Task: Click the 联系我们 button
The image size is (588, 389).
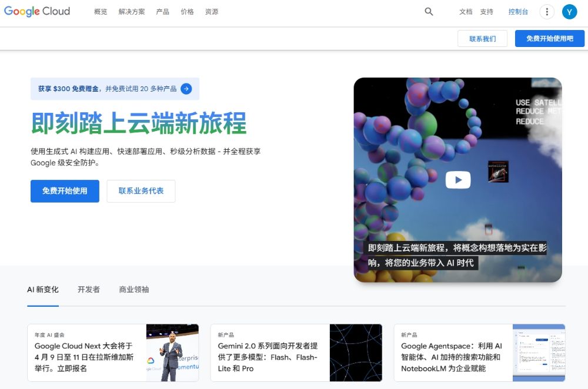Action: pos(482,39)
